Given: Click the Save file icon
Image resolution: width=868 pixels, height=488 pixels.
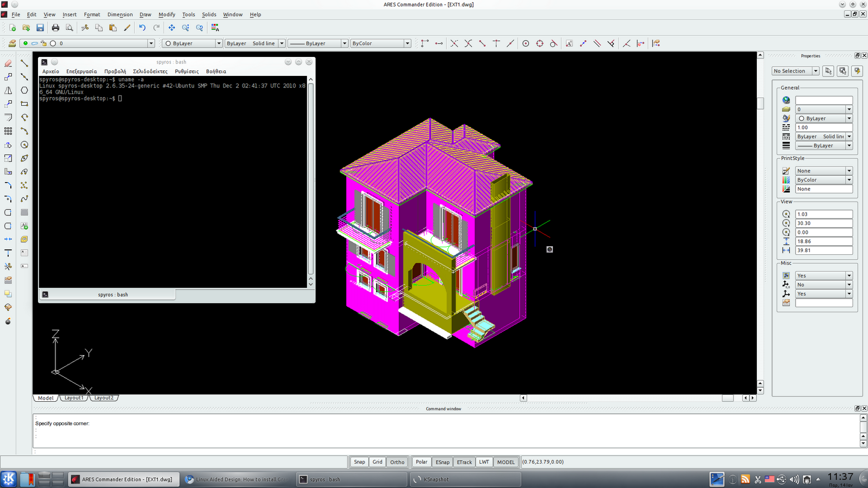Looking at the screenshot, I should (40, 28).
